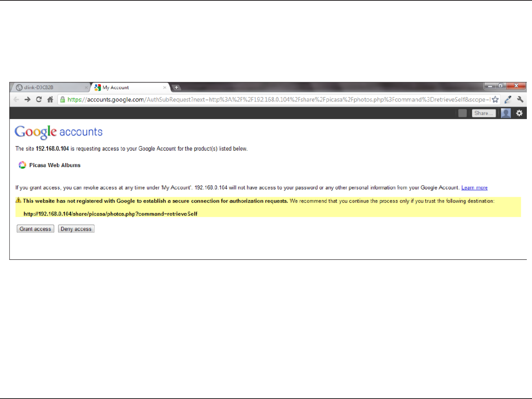This screenshot has width=532, height=399.
Task: Select the Picasa Web Albums label
Action: [55, 165]
